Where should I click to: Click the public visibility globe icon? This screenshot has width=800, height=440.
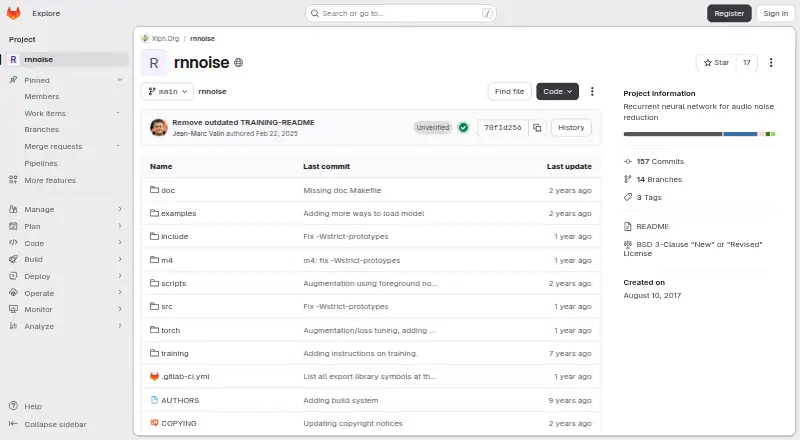click(x=238, y=63)
